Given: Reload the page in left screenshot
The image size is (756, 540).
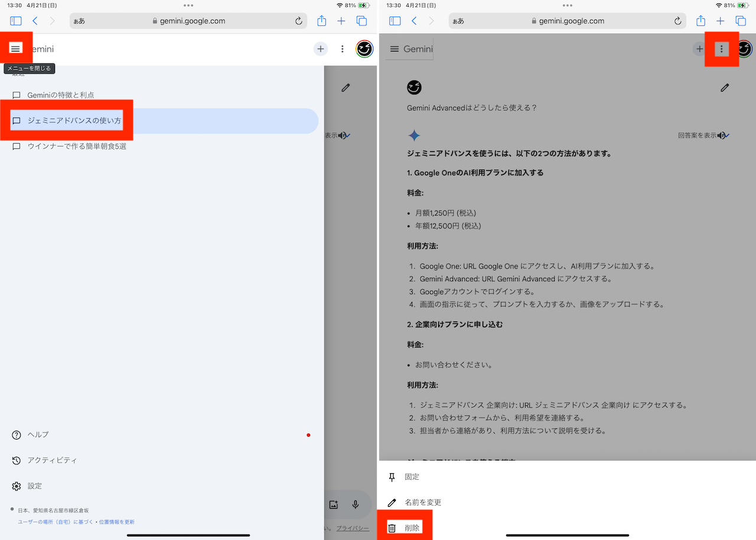Looking at the screenshot, I should tap(299, 21).
